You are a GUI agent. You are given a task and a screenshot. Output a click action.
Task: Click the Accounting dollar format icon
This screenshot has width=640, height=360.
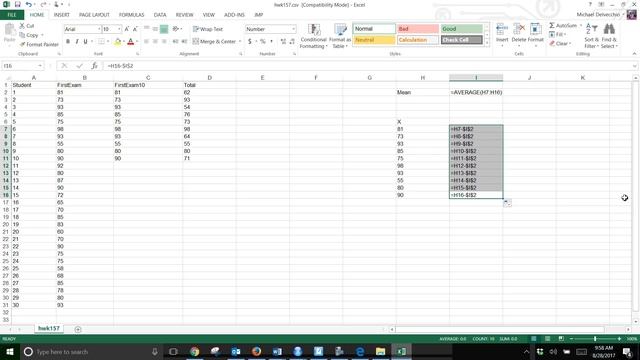pyautogui.click(x=249, y=41)
